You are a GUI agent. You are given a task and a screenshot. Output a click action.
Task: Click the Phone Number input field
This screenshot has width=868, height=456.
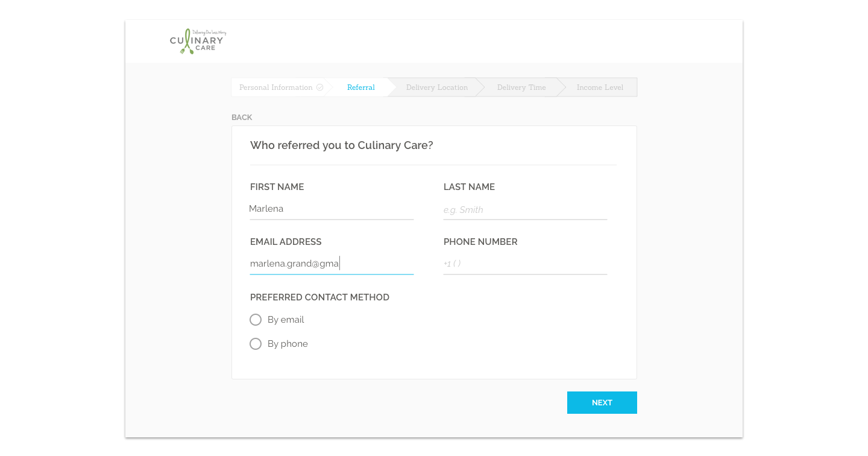(x=525, y=264)
